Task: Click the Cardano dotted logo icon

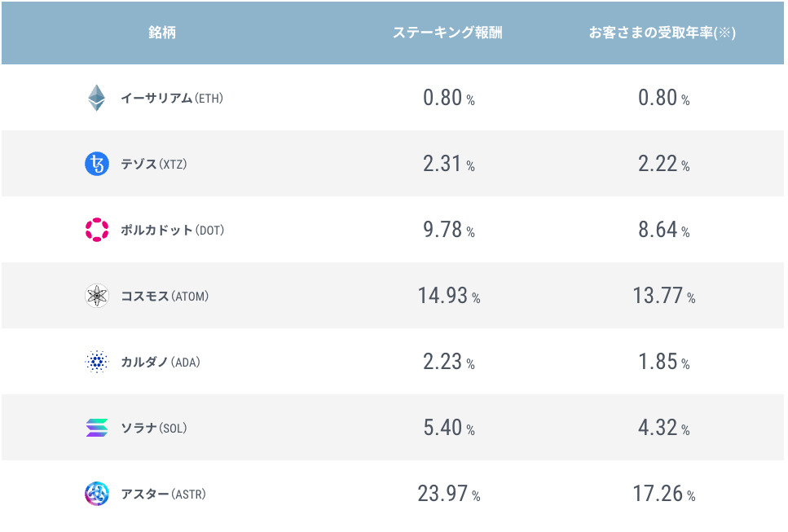Action: [x=97, y=362]
